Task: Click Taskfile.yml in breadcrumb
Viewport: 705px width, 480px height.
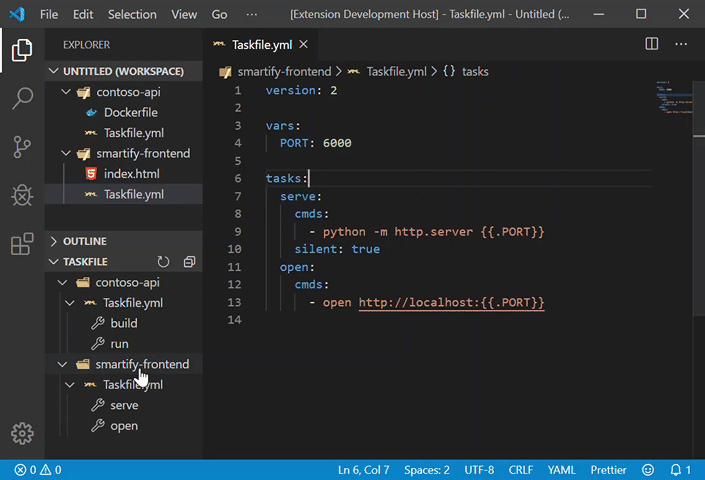Action: (x=397, y=71)
